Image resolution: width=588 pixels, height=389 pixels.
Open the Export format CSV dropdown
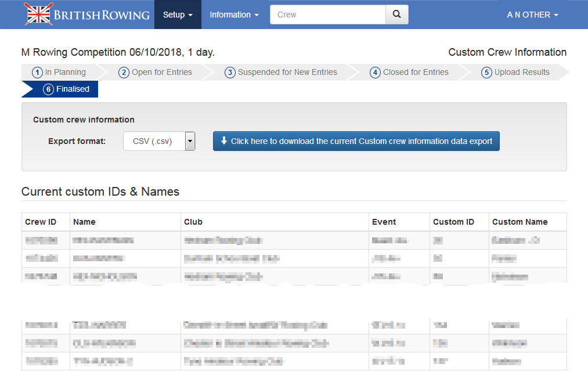pyautogui.click(x=159, y=141)
